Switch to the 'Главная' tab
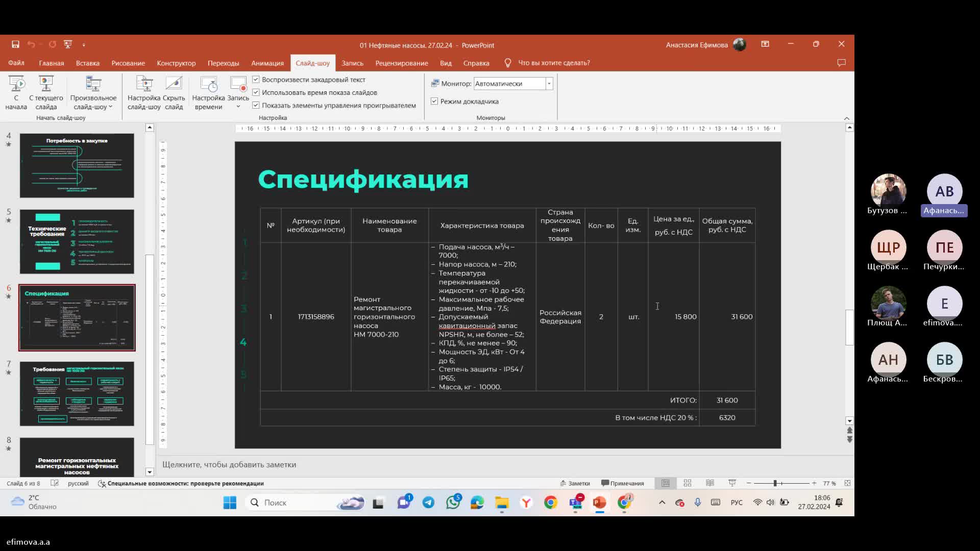 pyautogui.click(x=52, y=63)
